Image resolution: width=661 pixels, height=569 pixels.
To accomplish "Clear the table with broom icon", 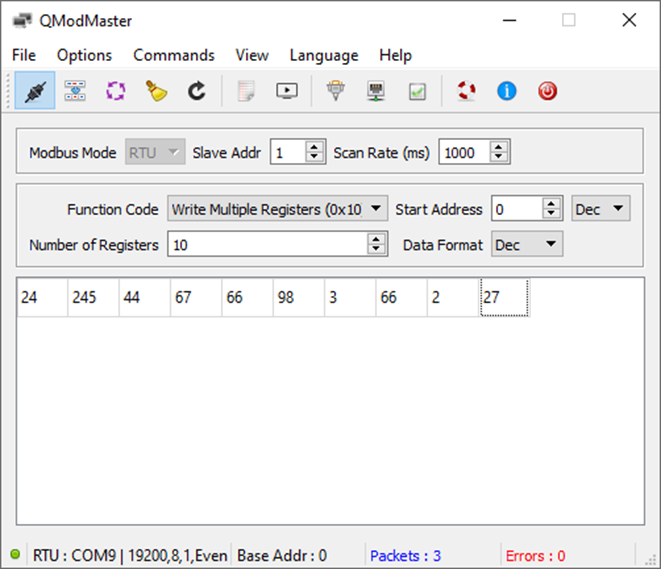I will pos(156,91).
